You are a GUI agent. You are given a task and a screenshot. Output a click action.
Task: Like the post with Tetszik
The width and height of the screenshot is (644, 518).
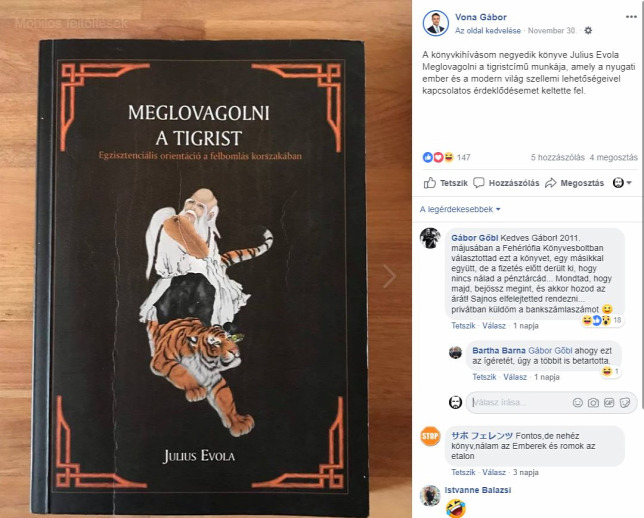tap(446, 183)
